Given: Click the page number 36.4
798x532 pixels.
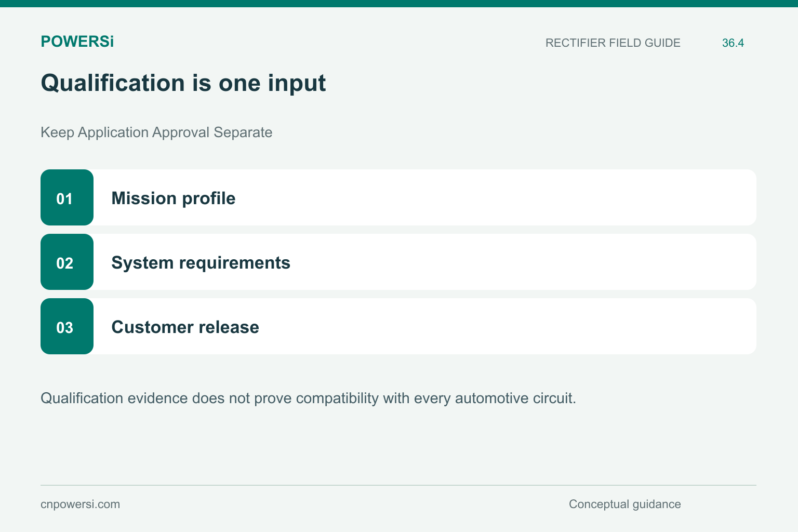Looking at the screenshot, I should (733, 43).
